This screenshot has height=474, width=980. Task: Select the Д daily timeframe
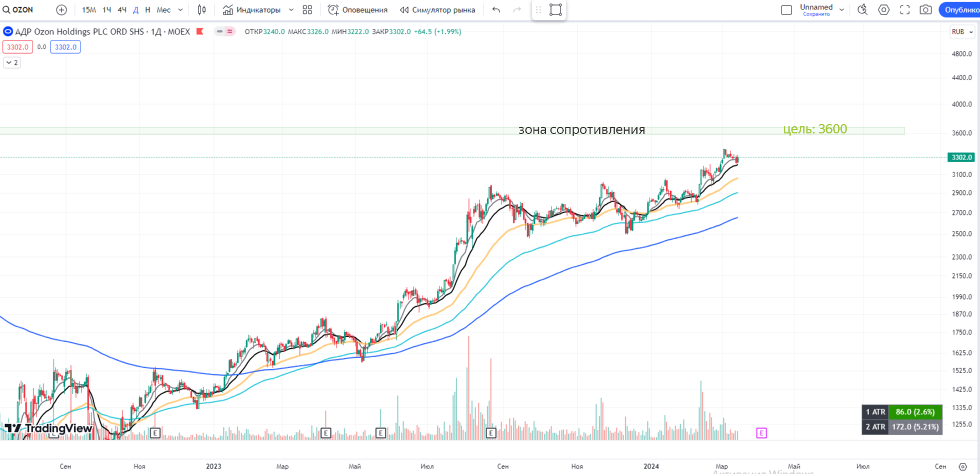click(x=136, y=10)
